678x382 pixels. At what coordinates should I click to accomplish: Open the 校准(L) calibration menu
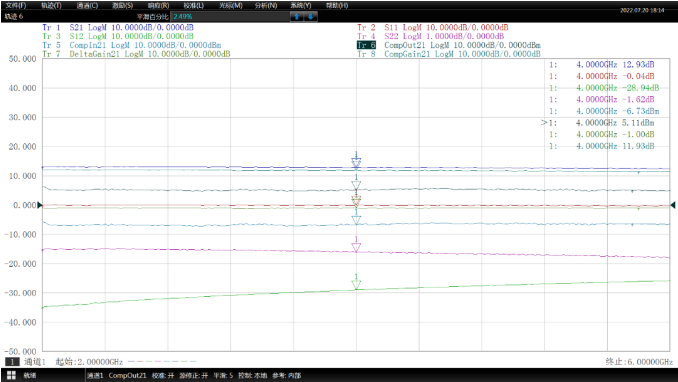193,5
